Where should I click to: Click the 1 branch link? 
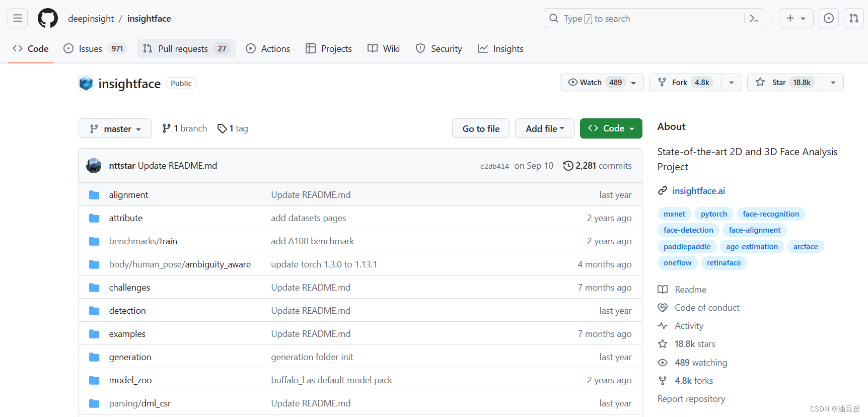click(185, 128)
